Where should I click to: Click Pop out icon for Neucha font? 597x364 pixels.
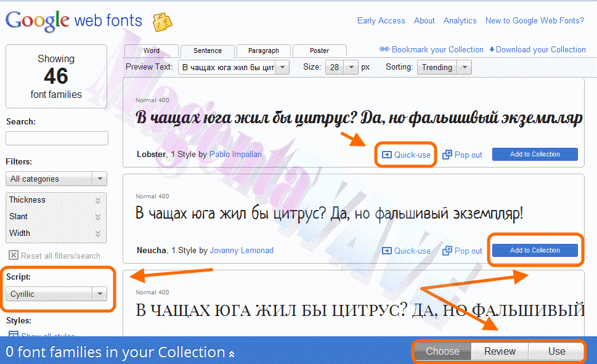447,251
